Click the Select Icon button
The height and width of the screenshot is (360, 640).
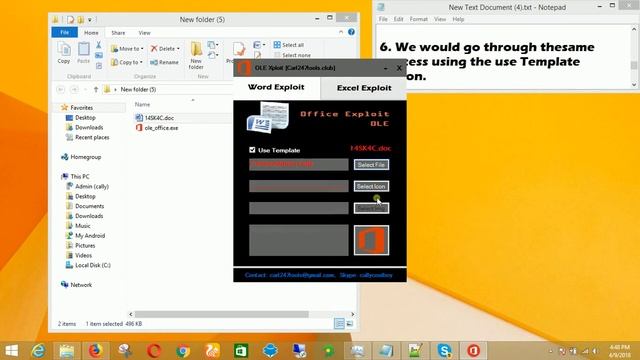371,186
